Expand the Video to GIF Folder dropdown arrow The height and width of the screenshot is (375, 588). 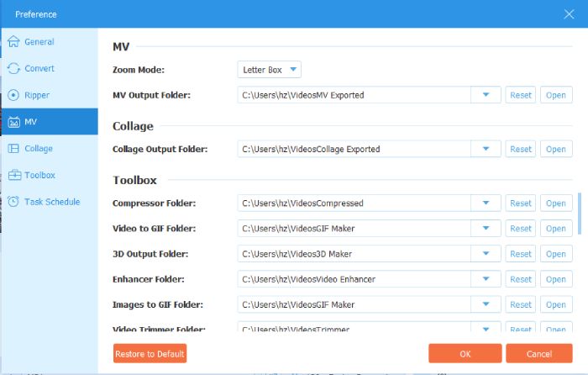pyautogui.click(x=486, y=228)
